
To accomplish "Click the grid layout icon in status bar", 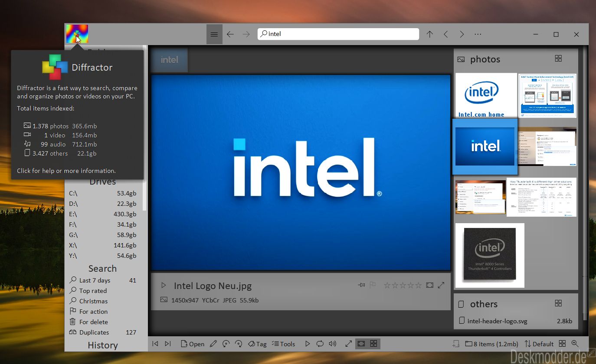I will click(562, 343).
